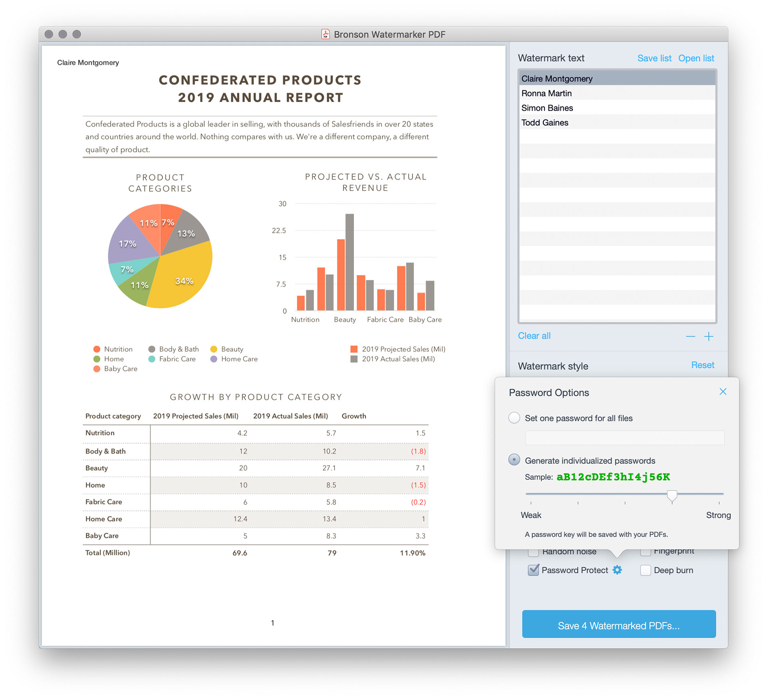Click the plus icon to add watermark name
This screenshot has height=700, width=767.
(709, 336)
